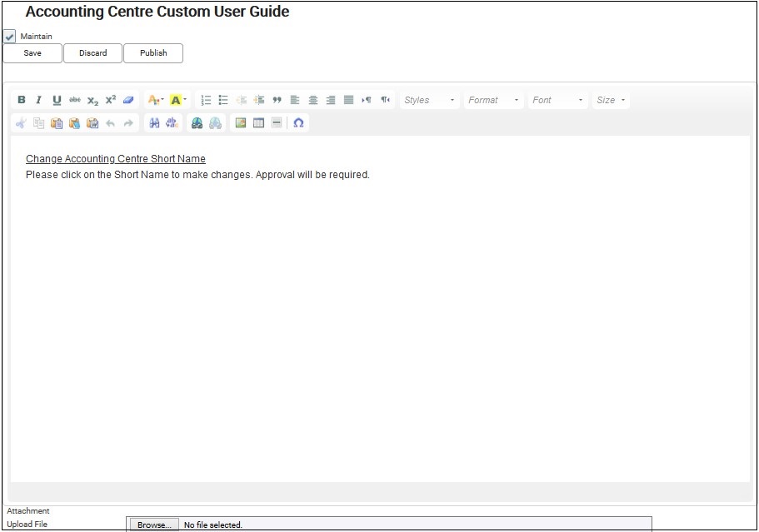Click the decrease indent icon
This screenshot has height=532, width=759.
[x=241, y=100]
